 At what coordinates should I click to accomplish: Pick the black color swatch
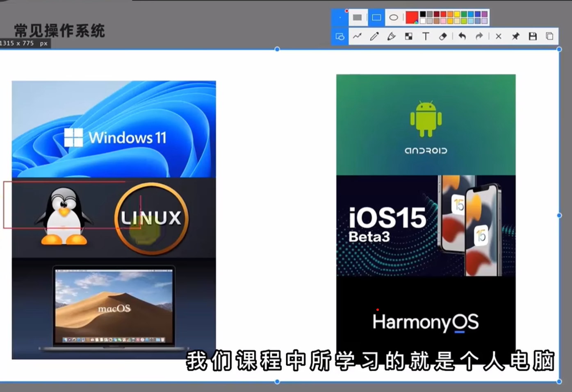[x=423, y=14]
